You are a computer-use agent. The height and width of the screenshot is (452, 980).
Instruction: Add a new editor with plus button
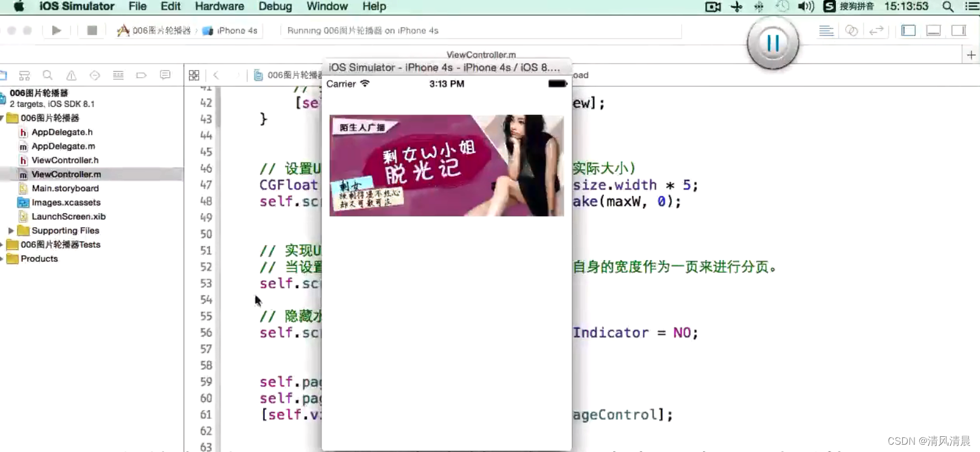click(971, 55)
